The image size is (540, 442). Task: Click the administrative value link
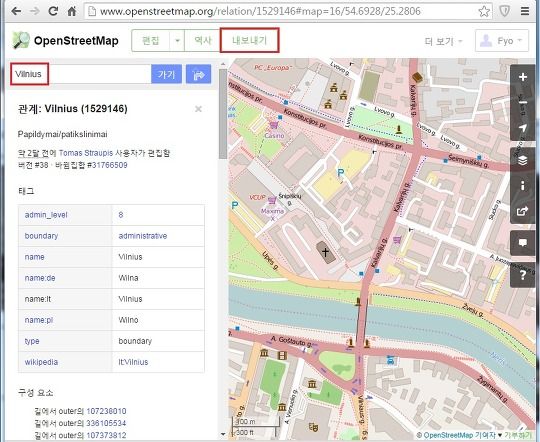point(143,236)
